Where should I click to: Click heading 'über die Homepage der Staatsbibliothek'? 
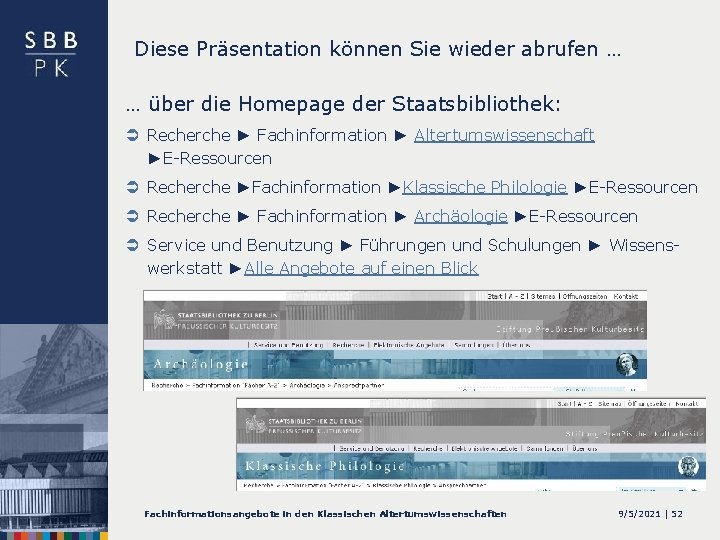coord(343,104)
